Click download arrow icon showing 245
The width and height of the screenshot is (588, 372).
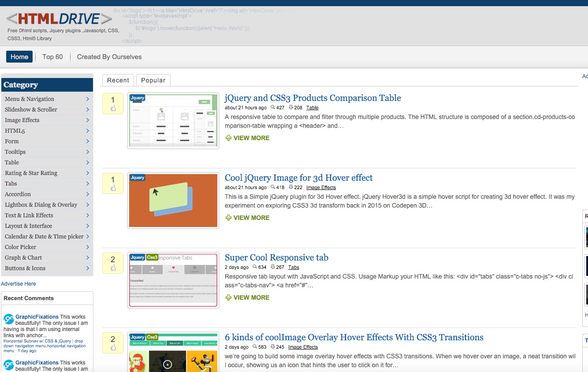pos(273,346)
